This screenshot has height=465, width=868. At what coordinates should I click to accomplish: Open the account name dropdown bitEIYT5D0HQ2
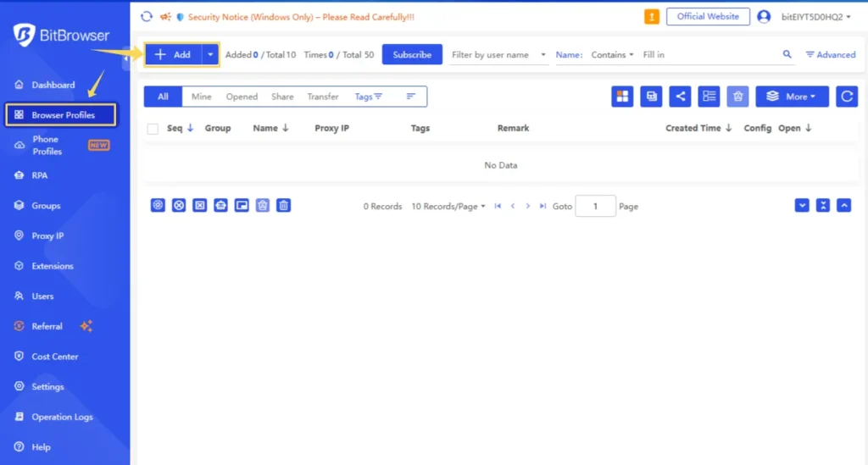815,17
